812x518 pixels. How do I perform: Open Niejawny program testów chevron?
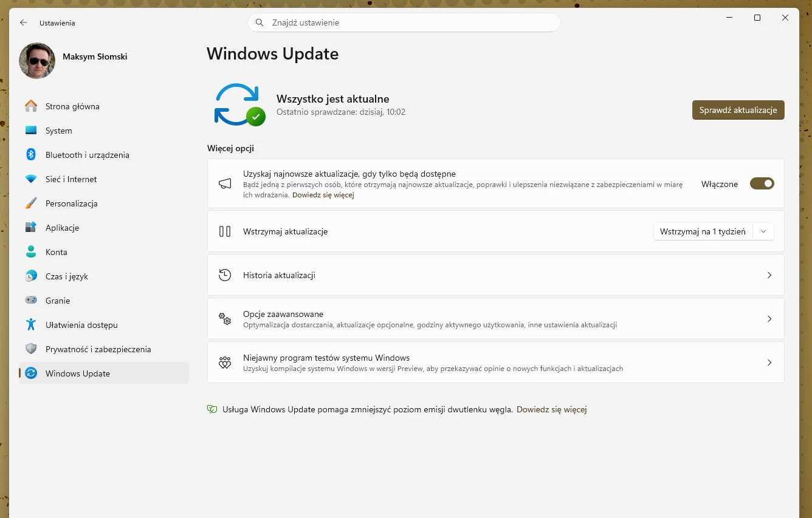(769, 363)
